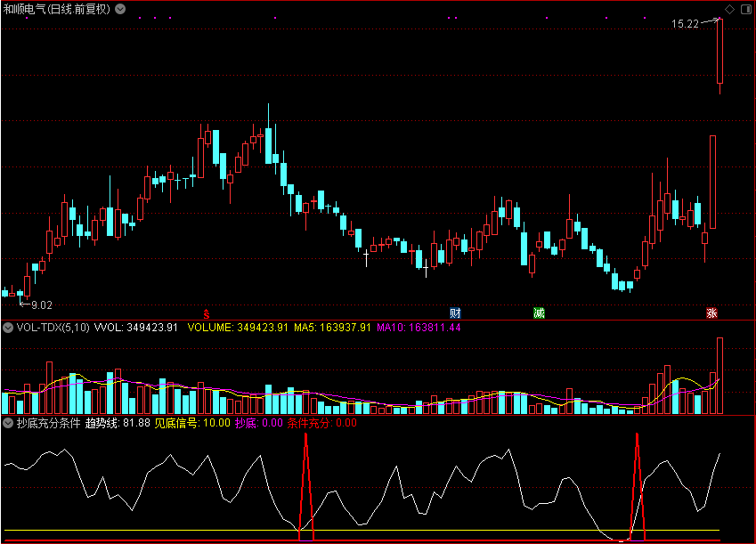Click the tallest red volume bar at right
The height and width of the screenshot is (544, 756).
click(x=719, y=376)
